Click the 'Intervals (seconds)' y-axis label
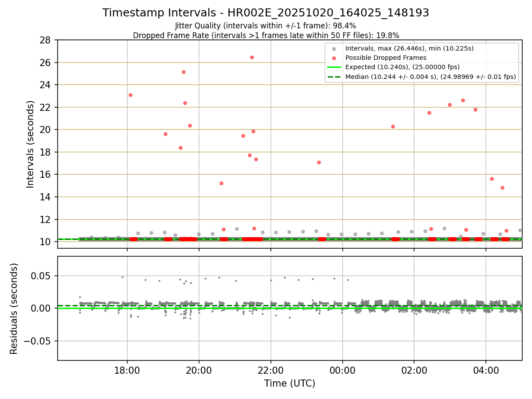The image size is (532, 399). pos(30,144)
